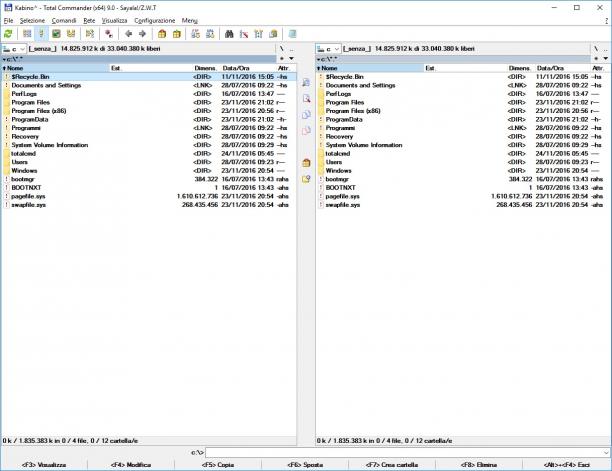Click the Copy files icon in the vertical middle bar
Image resolution: width=612 pixels, height=471 pixels.
tap(306, 114)
